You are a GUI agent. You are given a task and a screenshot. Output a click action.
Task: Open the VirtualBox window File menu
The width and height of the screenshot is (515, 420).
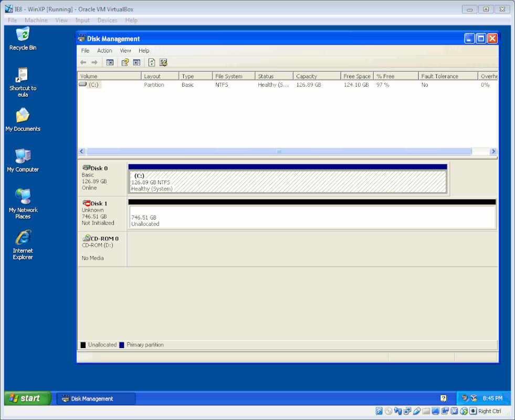12,20
